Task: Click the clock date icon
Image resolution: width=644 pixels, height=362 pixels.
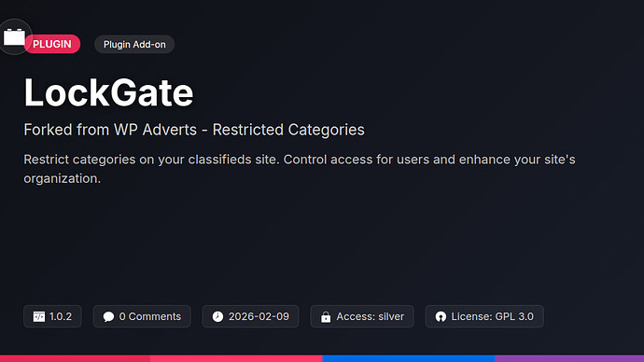Action: (x=217, y=316)
